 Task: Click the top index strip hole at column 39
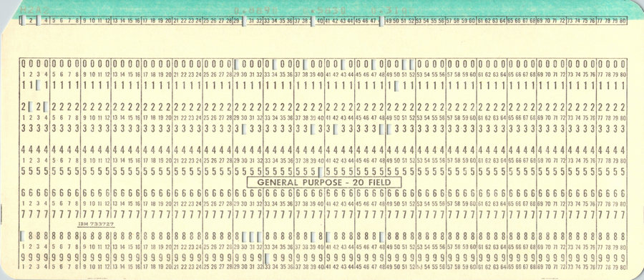313,21
